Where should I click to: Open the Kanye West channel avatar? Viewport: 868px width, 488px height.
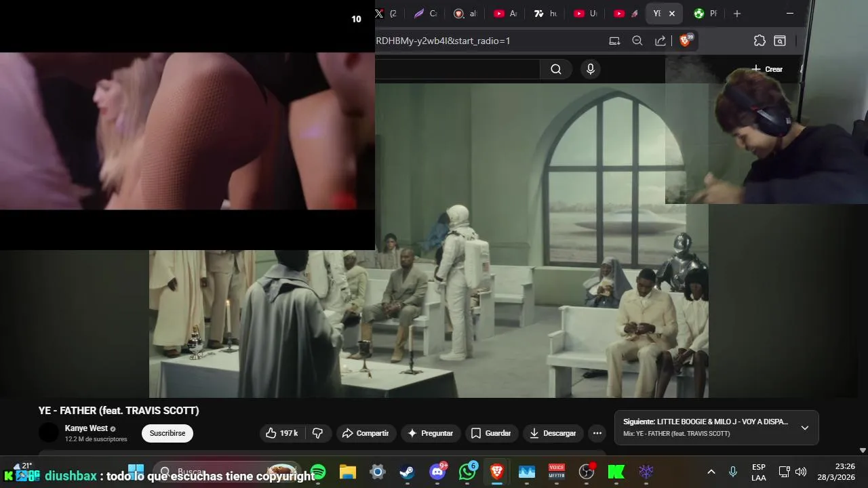click(x=49, y=433)
